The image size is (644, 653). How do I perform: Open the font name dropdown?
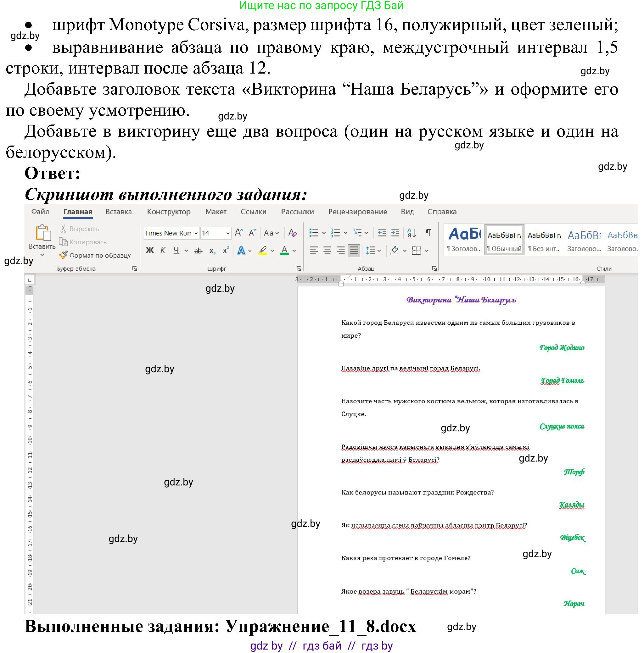pyautogui.click(x=196, y=233)
